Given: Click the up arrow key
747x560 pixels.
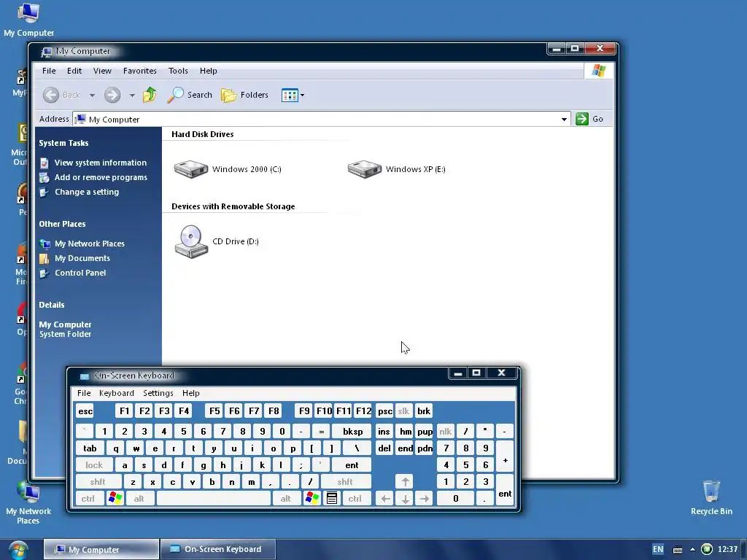Looking at the screenshot, I should pos(405,482).
